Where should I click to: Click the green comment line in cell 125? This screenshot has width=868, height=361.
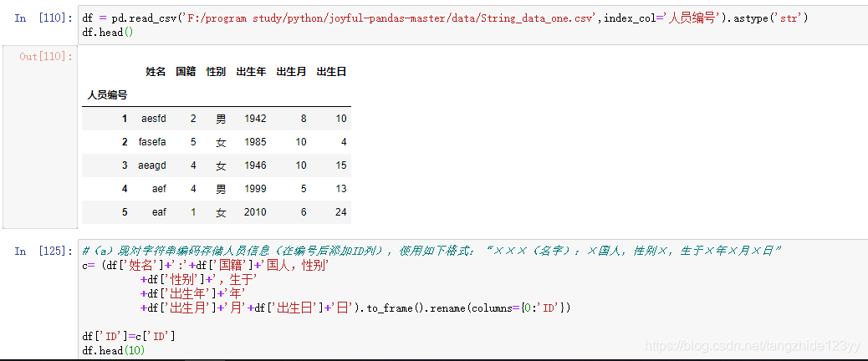[x=431, y=252]
